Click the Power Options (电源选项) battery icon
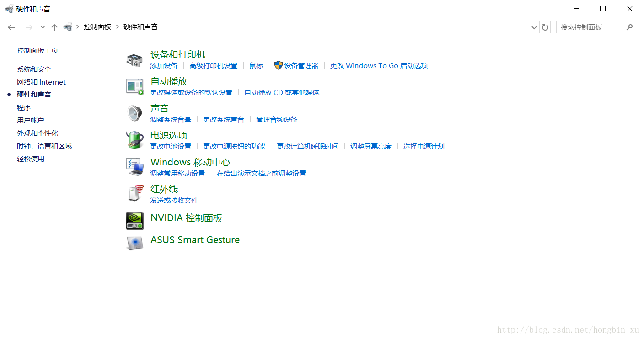Screen dimensions: 644x339 click(135, 140)
